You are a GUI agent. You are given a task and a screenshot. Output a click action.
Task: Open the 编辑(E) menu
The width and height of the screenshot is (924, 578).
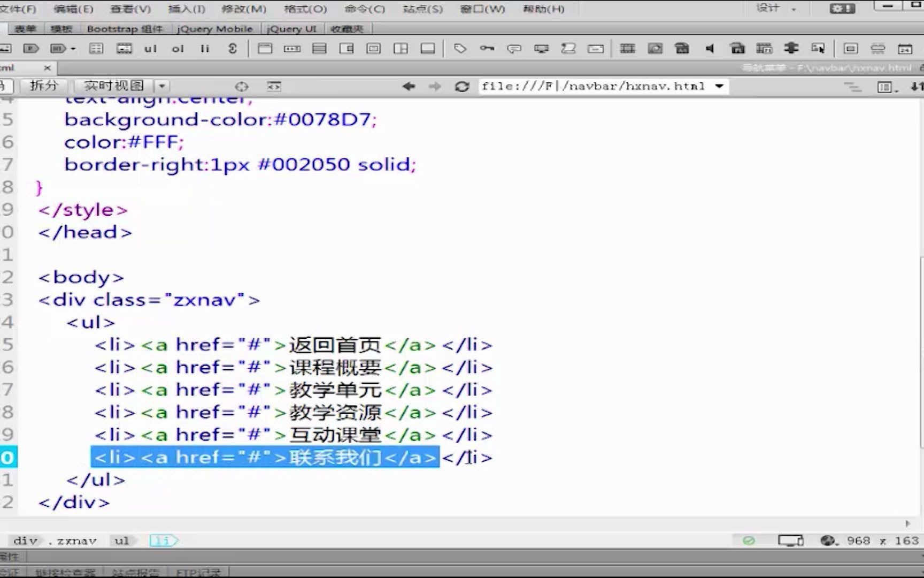[74, 9]
